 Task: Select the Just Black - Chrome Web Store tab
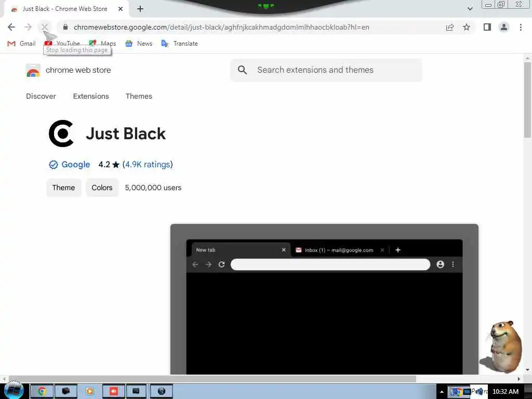coord(64,9)
